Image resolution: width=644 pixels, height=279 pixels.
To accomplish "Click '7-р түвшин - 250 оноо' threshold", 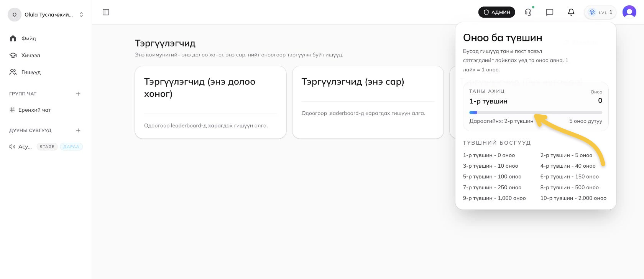I will [x=492, y=187].
